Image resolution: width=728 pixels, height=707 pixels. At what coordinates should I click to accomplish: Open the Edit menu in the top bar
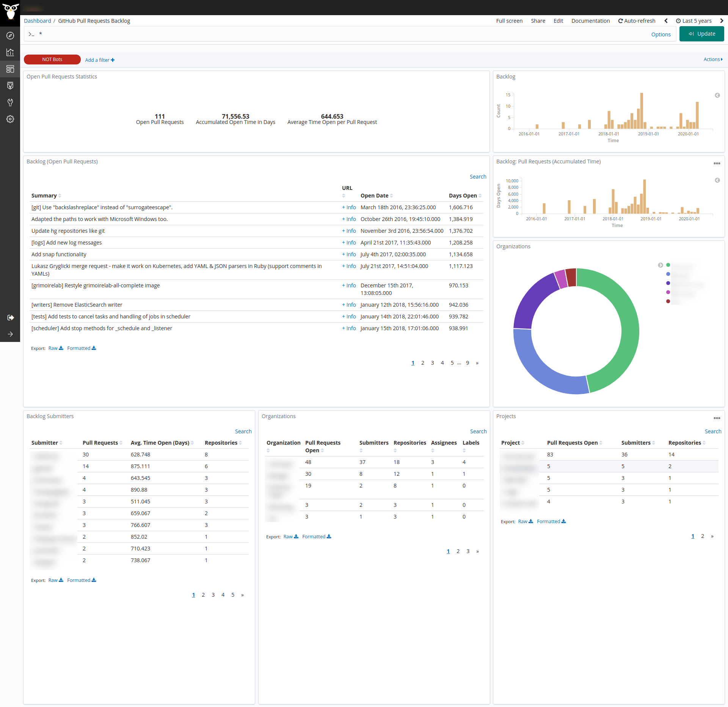[x=558, y=21]
